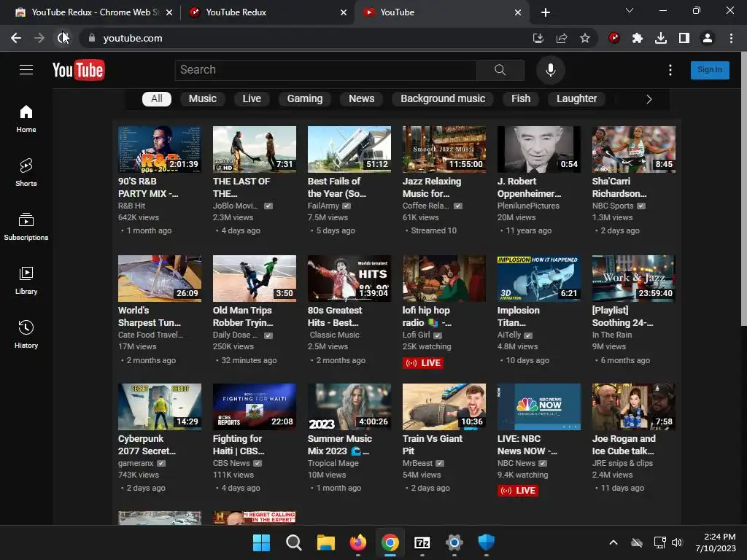Show hidden system tray icons
The image size is (747, 560).
(614, 542)
